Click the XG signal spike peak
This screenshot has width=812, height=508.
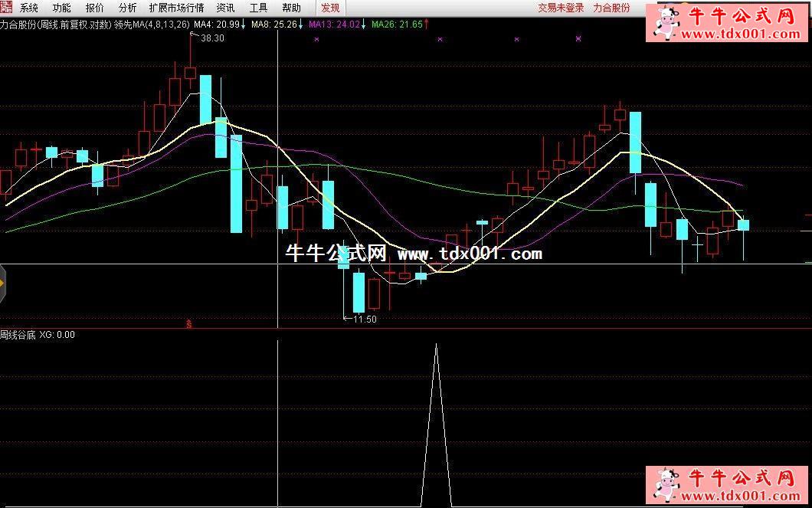click(x=436, y=346)
